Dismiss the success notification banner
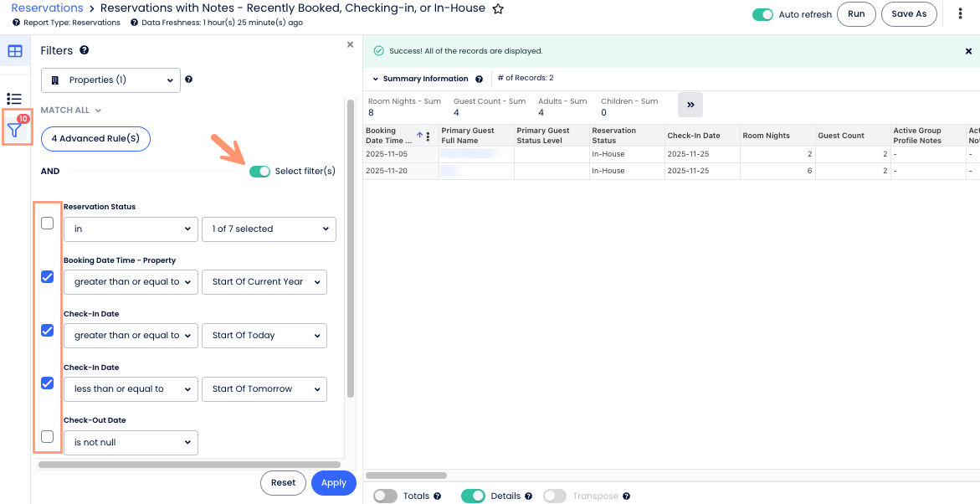Image resolution: width=980 pixels, height=504 pixels. click(x=968, y=51)
